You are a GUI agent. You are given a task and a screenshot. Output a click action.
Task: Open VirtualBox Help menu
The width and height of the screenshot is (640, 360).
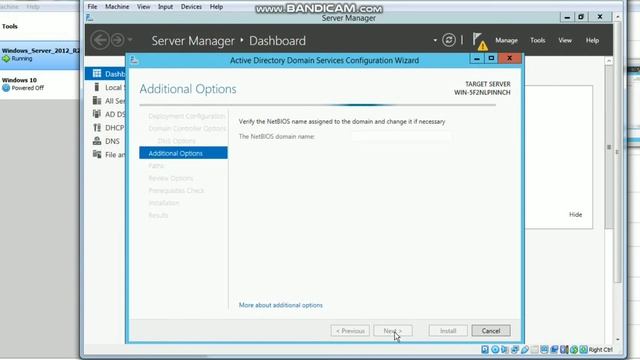point(216,7)
